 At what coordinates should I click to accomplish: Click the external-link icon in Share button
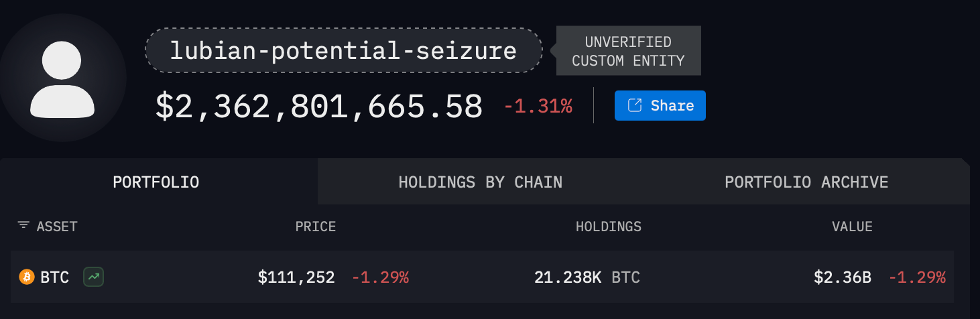click(633, 106)
